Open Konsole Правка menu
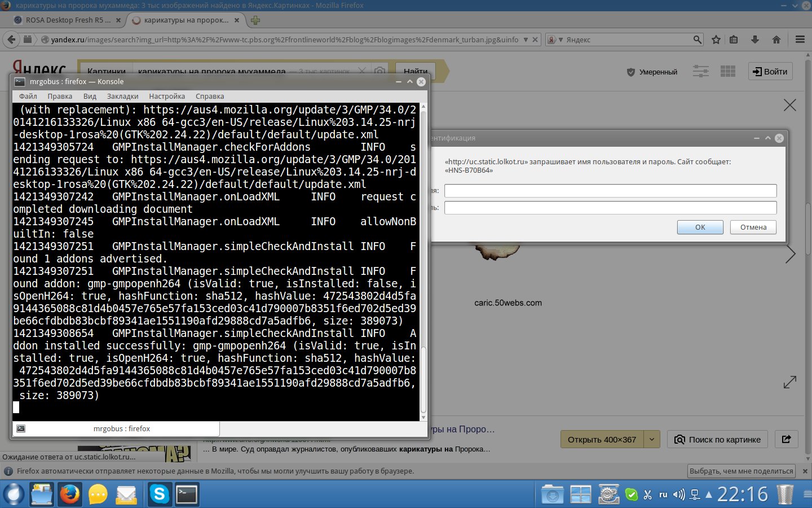Screen dimensions: 812x508 coord(60,97)
